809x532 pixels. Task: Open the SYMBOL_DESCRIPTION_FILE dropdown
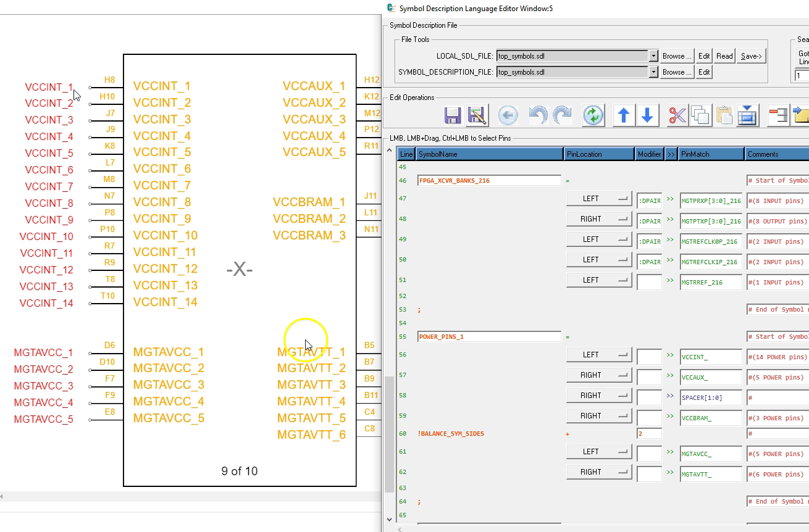653,72
